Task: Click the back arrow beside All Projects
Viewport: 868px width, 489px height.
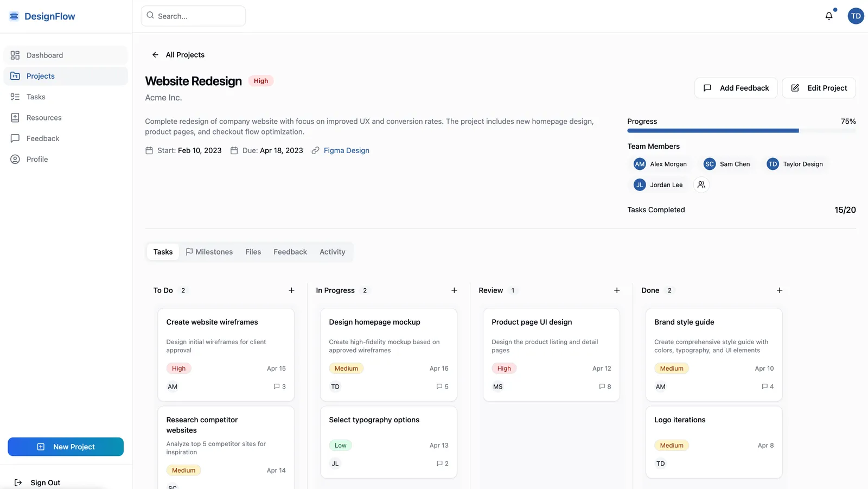Action: (x=155, y=55)
